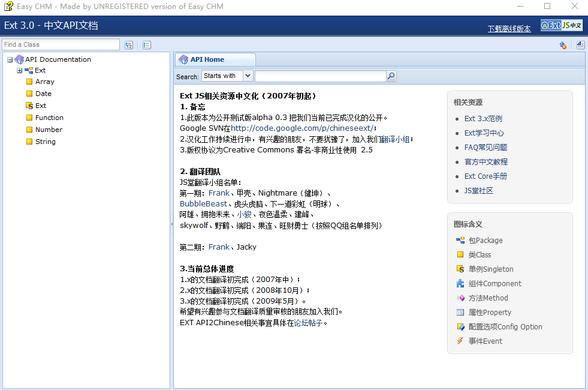
Task: Click the 下载离线版本 link
Action: click(508, 28)
